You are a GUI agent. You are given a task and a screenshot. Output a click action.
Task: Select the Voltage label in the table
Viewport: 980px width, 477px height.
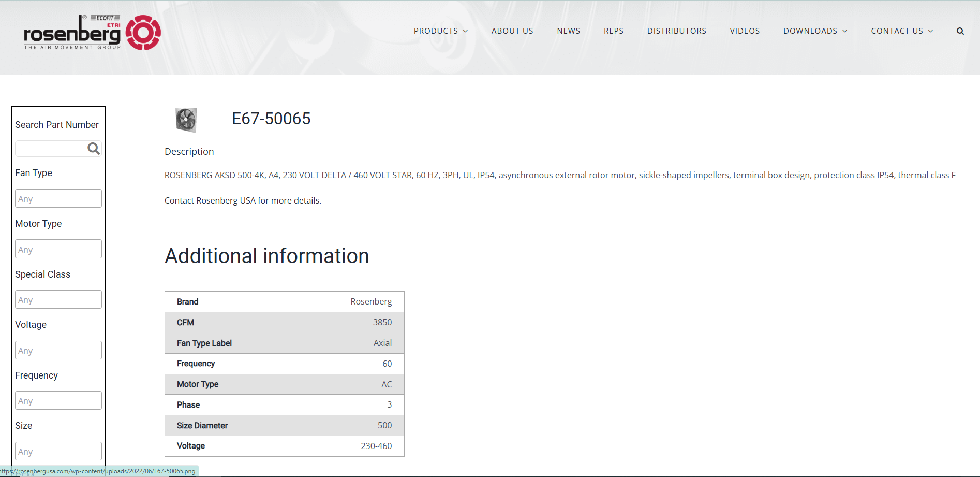point(191,446)
